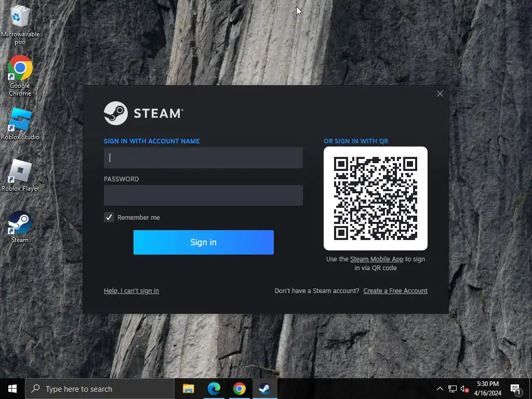This screenshot has height=399, width=532.
Task: Open the Steam Mobile App link
Action: click(377, 259)
